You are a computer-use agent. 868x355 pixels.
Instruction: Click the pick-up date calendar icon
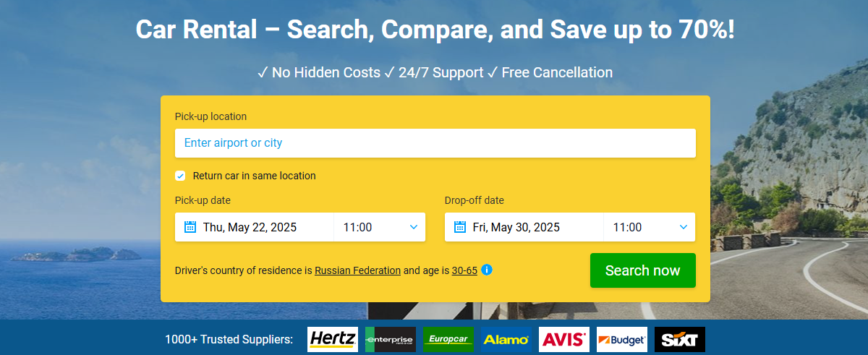pyautogui.click(x=190, y=227)
